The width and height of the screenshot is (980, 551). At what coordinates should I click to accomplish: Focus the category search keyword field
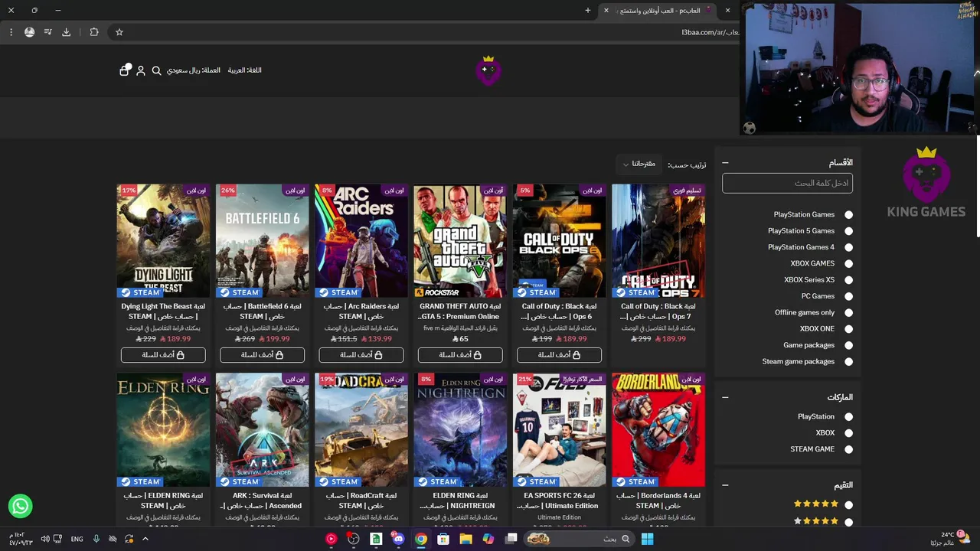[x=787, y=183]
